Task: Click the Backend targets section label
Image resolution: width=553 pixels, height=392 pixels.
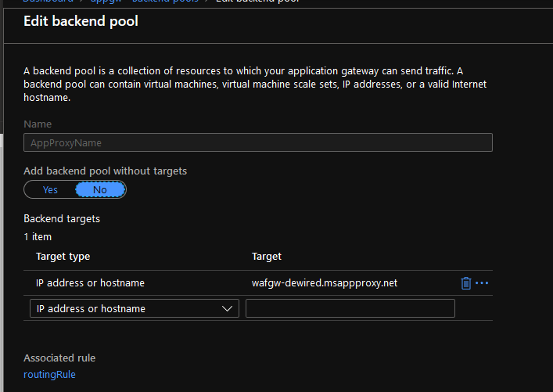Action: (x=62, y=219)
